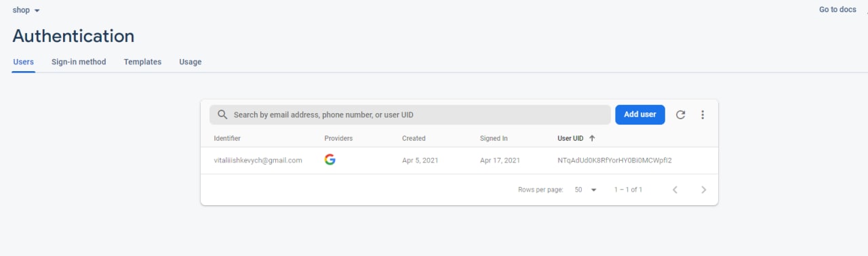
Task: Select the Users tab
Action: point(24,62)
